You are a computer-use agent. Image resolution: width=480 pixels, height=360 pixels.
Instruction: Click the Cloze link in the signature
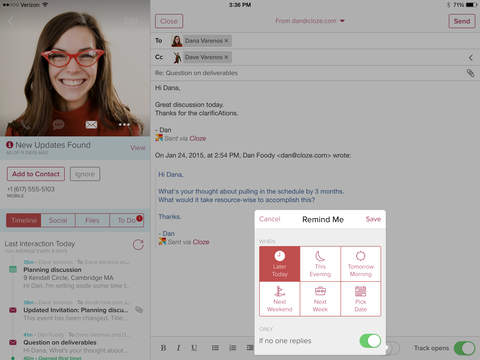tap(198, 138)
